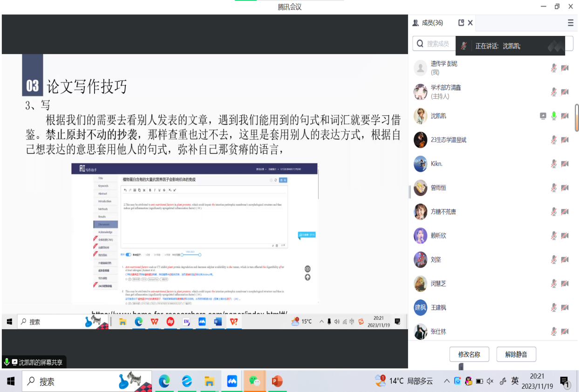Viewport: 579px width, 392px height.
Task: Open clock showing 20:21 2023/11/19
Action: 537,381
